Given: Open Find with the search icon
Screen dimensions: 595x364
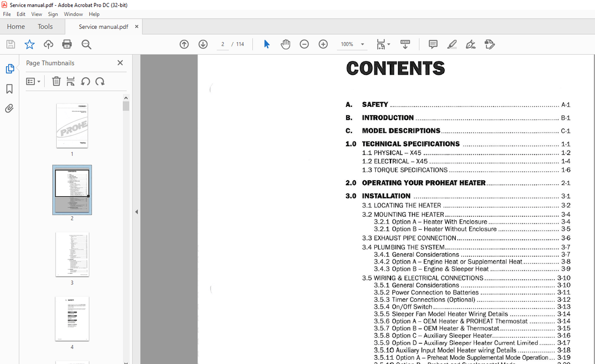Looking at the screenshot, I should pos(86,44).
